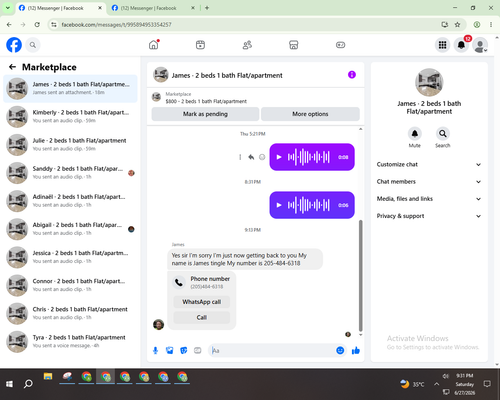Reload the page in Chrome

coord(37,24)
